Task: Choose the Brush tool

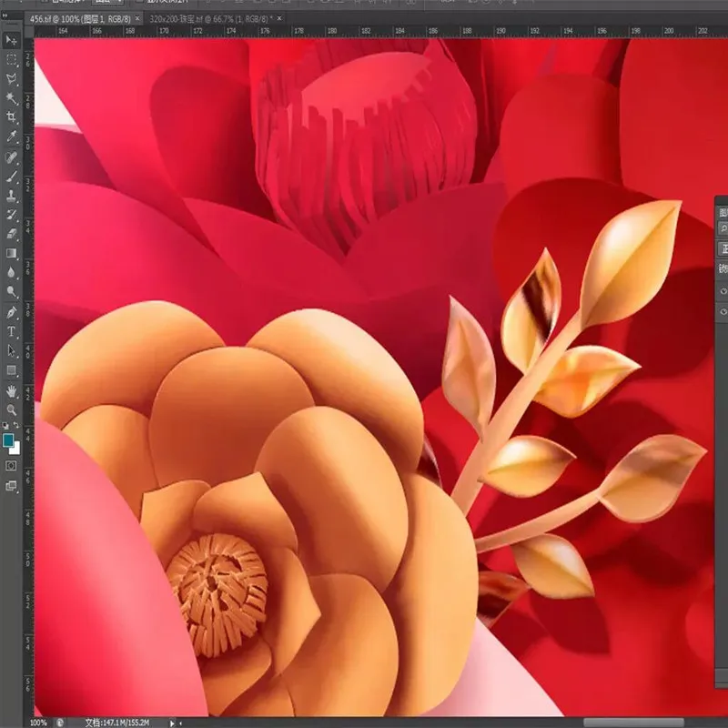Action: pos(12,176)
